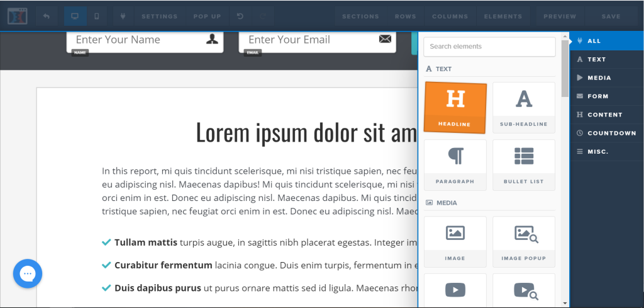Switch to mobile view icon
This screenshot has height=308, width=644.
96,16
